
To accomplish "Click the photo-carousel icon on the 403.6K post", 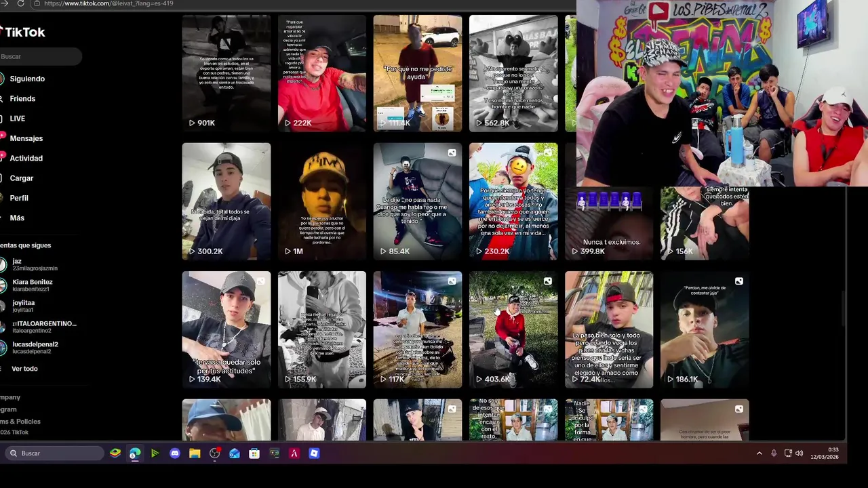I will click(x=548, y=281).
